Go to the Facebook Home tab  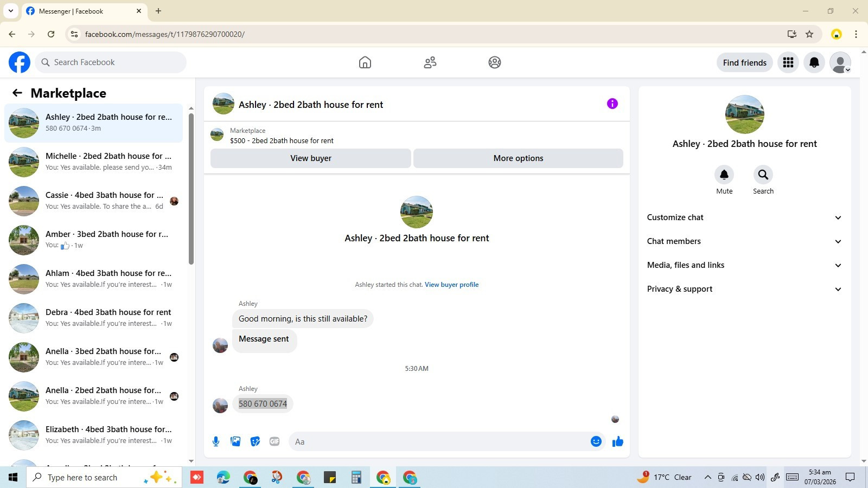[x=365, y=62]
